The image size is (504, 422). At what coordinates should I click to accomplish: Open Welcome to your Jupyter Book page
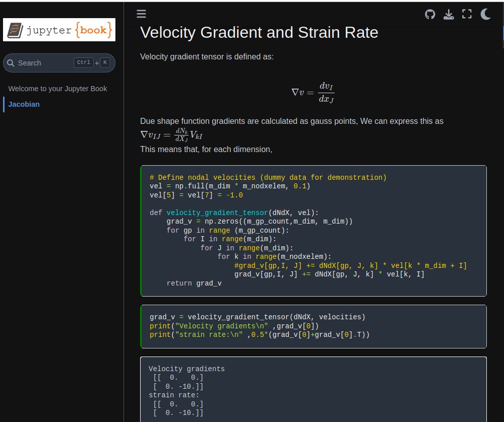click(57, 89)
